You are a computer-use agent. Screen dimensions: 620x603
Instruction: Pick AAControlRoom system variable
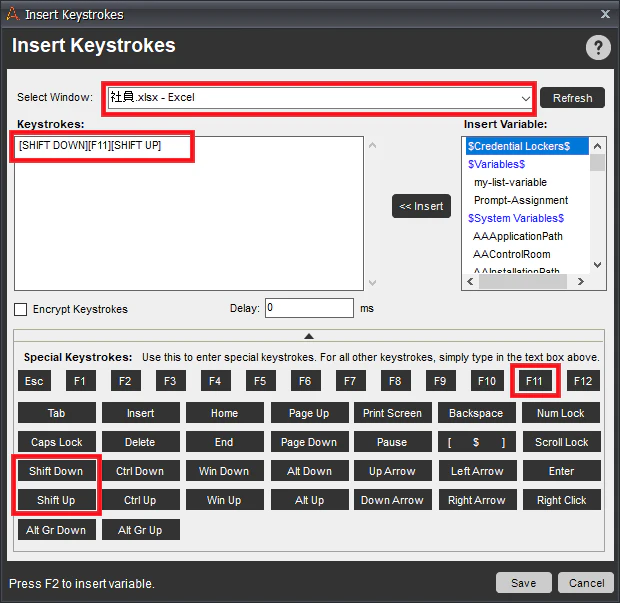(x=512, y=254)
